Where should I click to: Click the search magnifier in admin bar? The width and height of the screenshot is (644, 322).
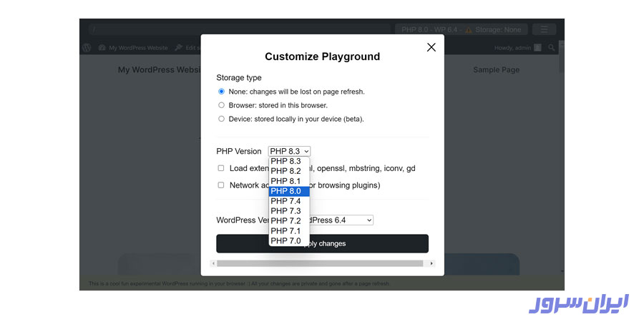[551, 48]
